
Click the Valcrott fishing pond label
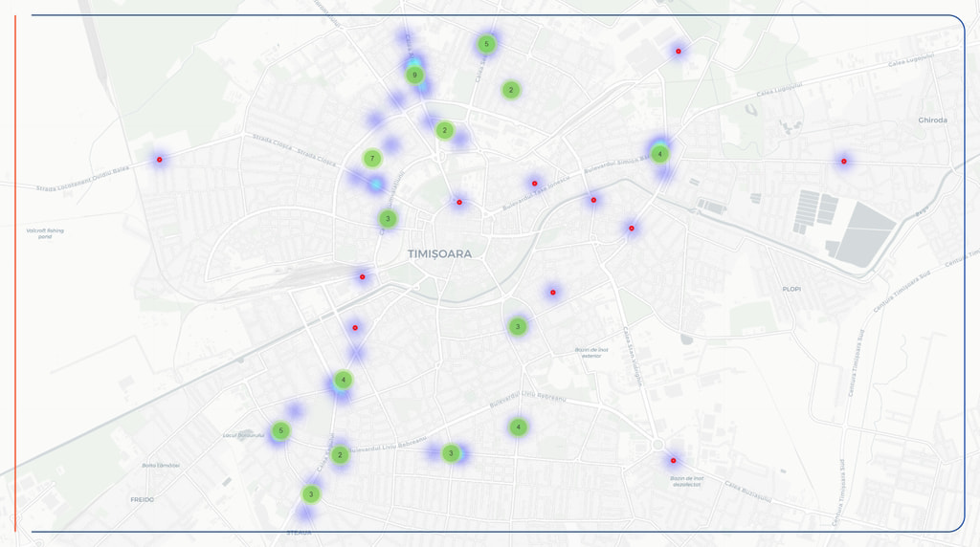(x=45, y=233)
